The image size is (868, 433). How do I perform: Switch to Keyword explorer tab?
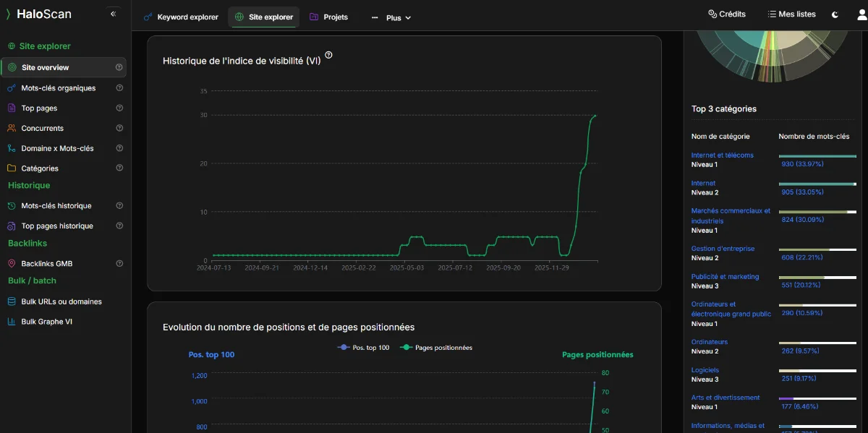181,17
